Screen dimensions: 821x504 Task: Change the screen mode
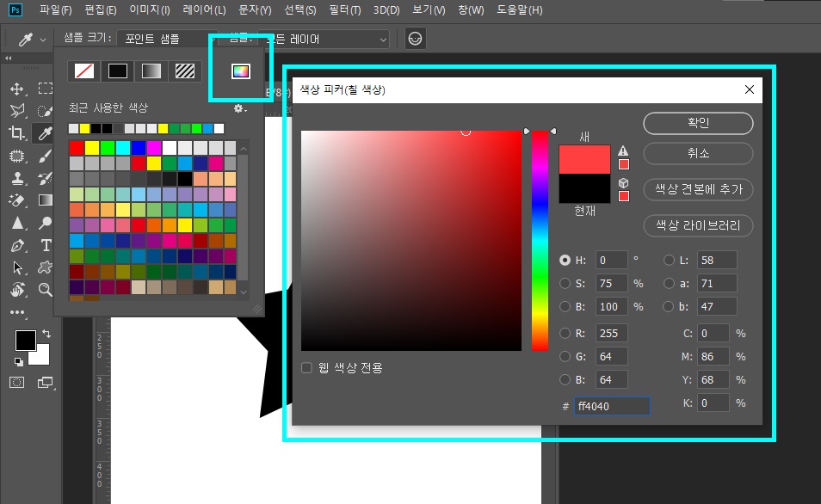pyautogui.click(x=45, y=383)
